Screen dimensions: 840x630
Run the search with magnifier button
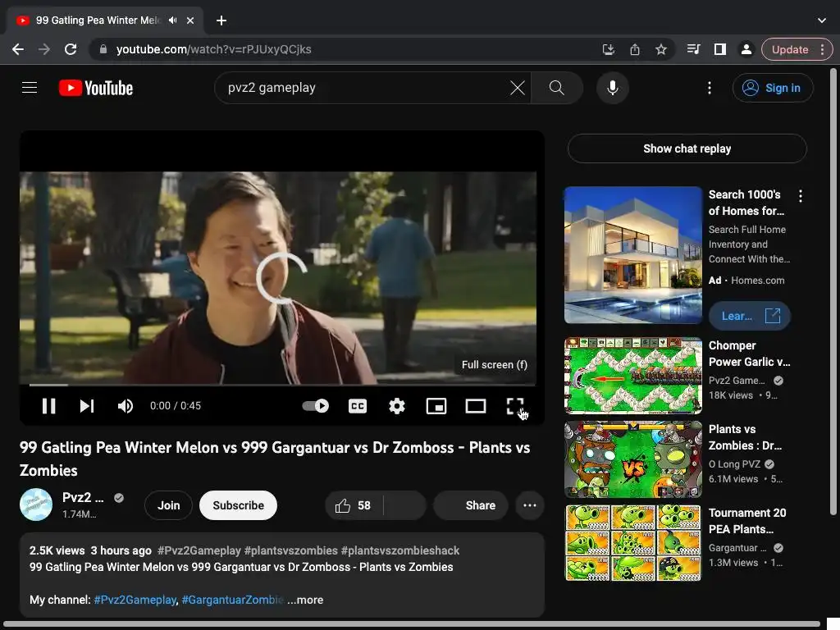[557, 87]
